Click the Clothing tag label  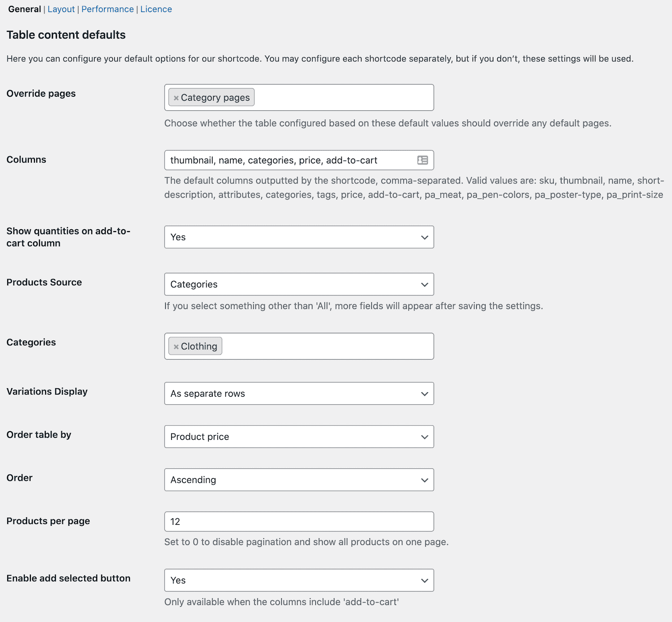point(199,346)
